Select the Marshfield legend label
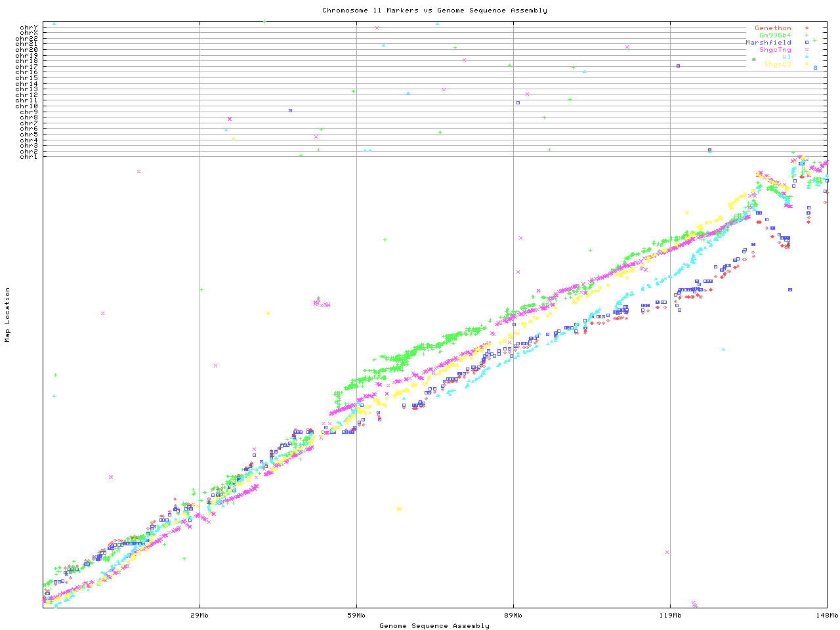 coord(768,43)
